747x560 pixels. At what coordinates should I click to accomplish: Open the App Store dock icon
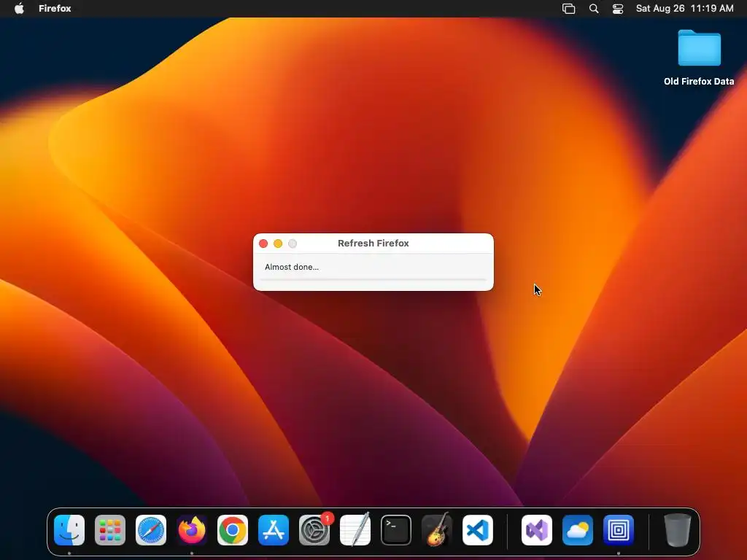tap(274, 530)
